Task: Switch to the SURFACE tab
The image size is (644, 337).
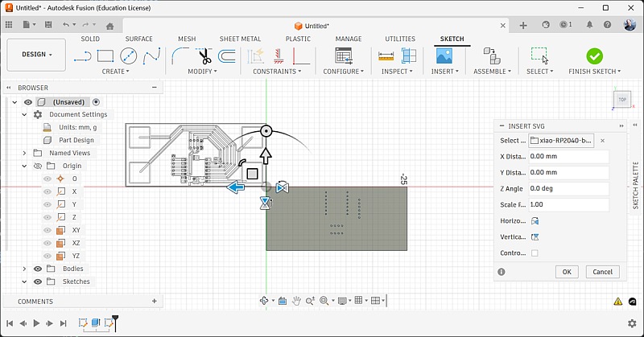Action: click(138, 39)
